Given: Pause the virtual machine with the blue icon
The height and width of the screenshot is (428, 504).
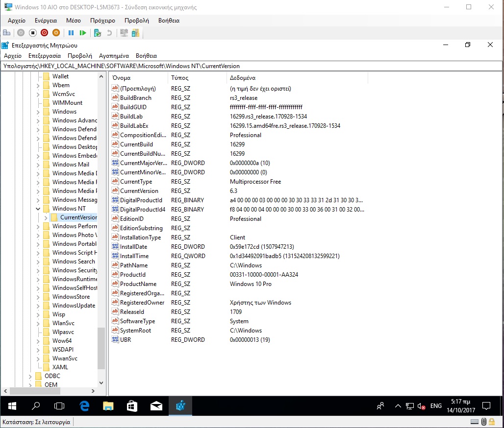Looking at the screenshot, I should click(71, 33).
